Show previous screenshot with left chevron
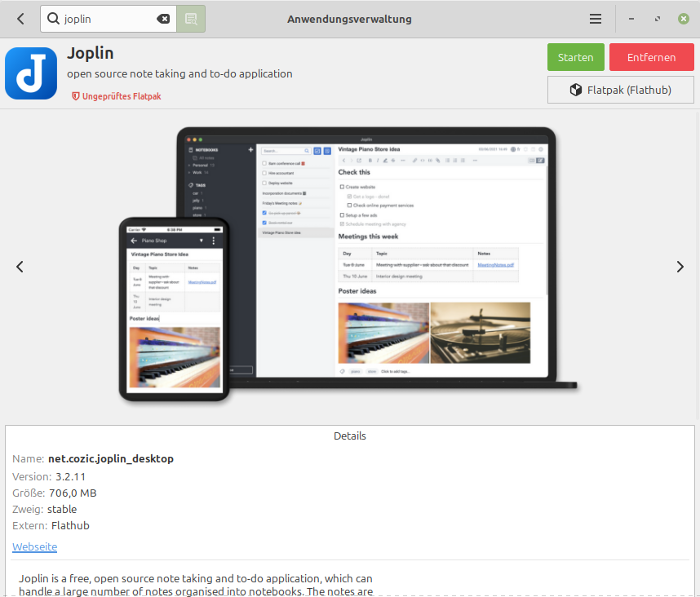The width and height of the screenshot is (700, 597). [x=20, y=267]
